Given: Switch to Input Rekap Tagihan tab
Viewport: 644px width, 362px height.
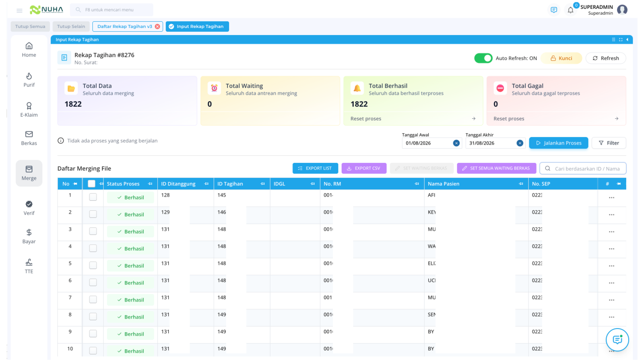Looking at the screenshot, I should tap(197, 27).
